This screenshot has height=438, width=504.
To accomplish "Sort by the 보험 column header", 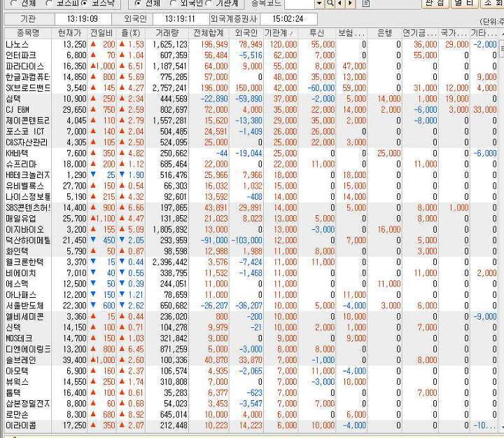I will 351,33.
